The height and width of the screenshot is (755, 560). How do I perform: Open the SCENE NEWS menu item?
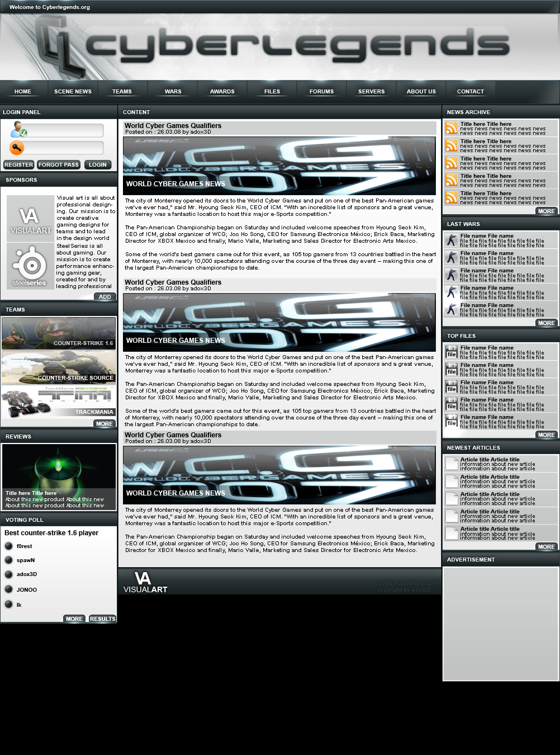click(x=73, y=91)
